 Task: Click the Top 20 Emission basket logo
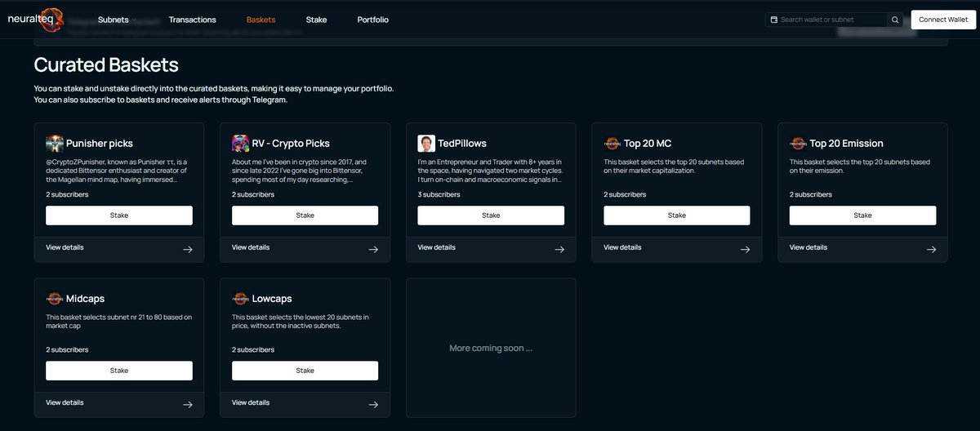pos(798,144)
